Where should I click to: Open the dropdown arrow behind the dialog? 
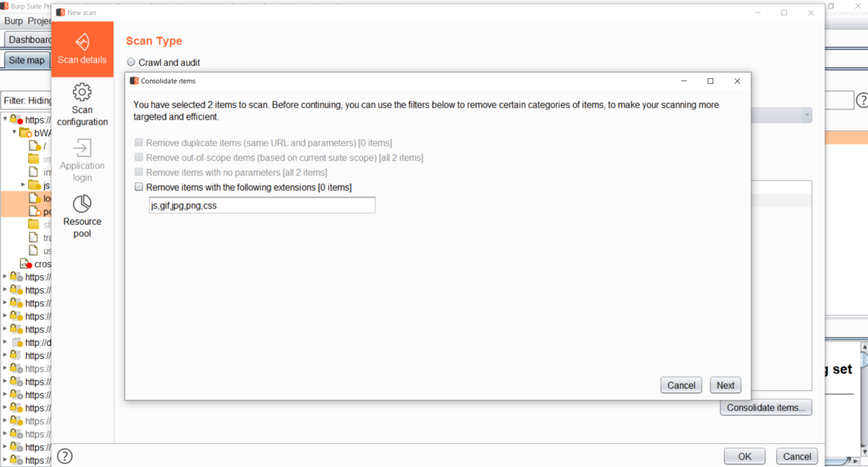coord(807,115)
